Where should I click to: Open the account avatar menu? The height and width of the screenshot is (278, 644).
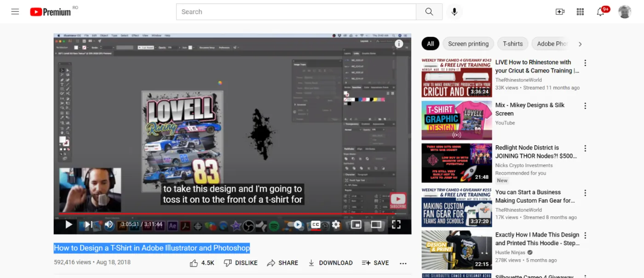pos(625,12)
